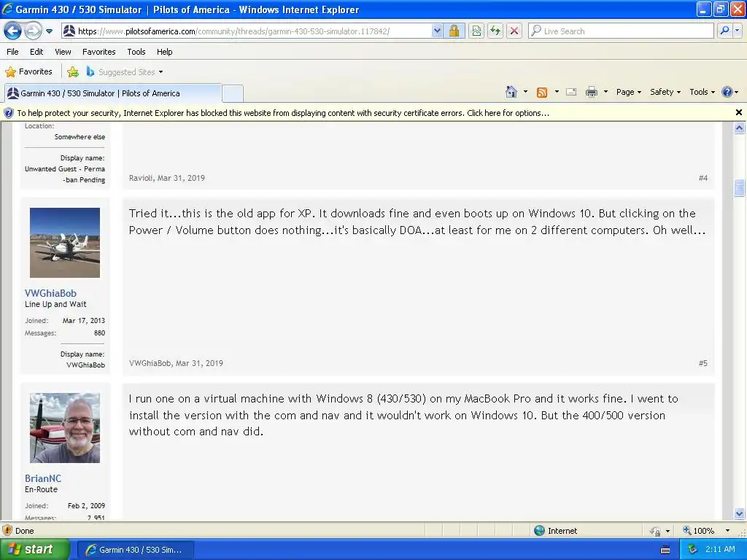The width and height of the screenshot is (747, 560).
Task: Click the Forward navigation arrow
Action: [x=33, y=31]
